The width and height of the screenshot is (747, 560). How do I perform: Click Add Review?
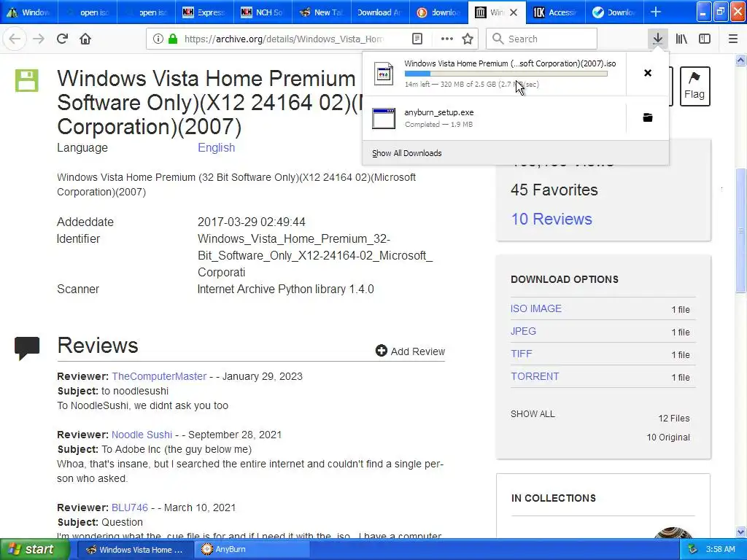[x=410, y=351]
